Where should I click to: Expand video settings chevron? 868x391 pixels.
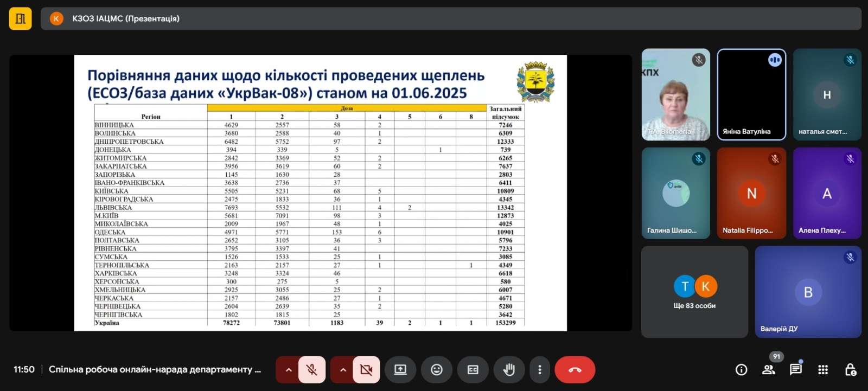[x=343, y=370]
